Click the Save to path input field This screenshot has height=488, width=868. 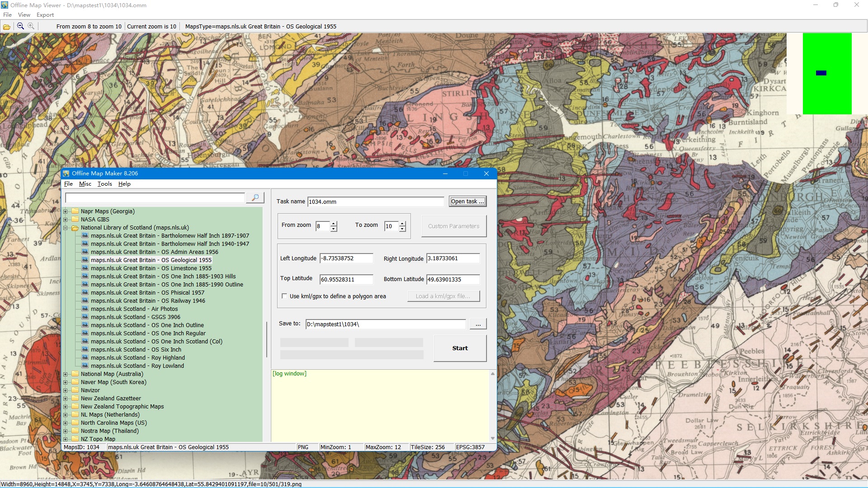(386, 324)
